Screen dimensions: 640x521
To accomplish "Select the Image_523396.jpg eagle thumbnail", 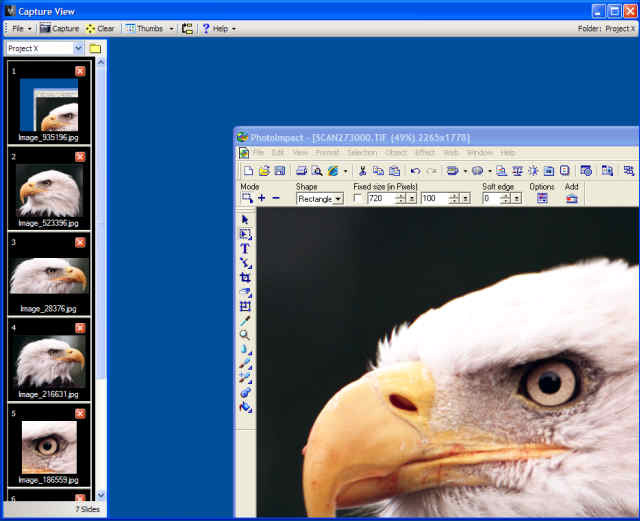I will coord(49,191).
